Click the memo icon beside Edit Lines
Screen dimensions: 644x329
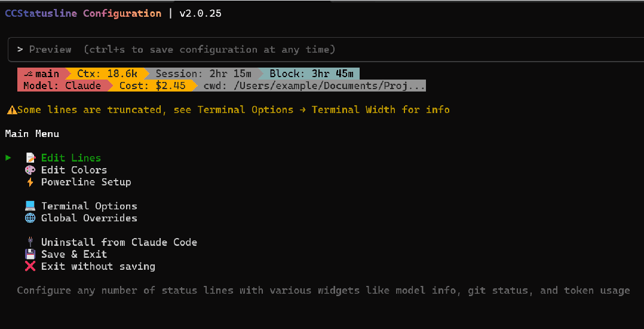tap(30, 158)
